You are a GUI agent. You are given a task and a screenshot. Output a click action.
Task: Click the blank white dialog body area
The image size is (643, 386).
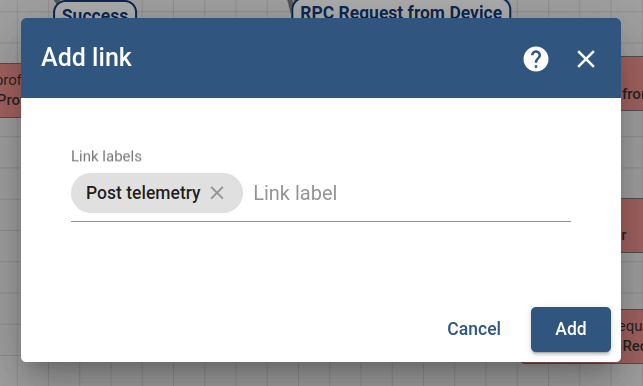[320, 263]
